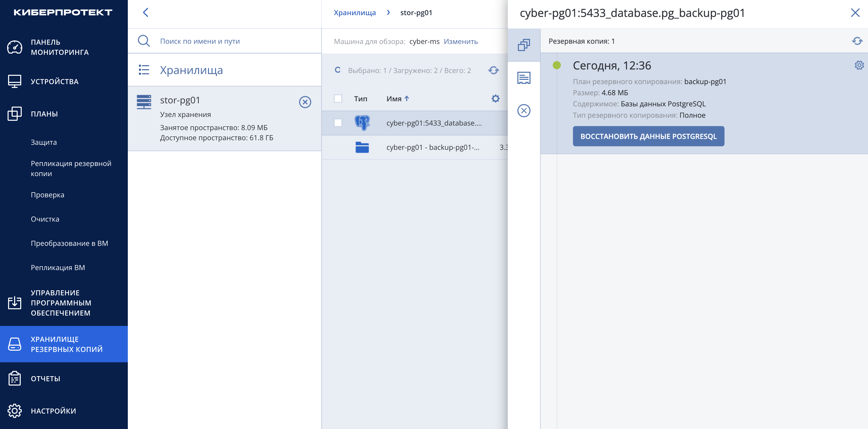
Task: Open gear options for the 12:36 backup
Action: [859, 65]
